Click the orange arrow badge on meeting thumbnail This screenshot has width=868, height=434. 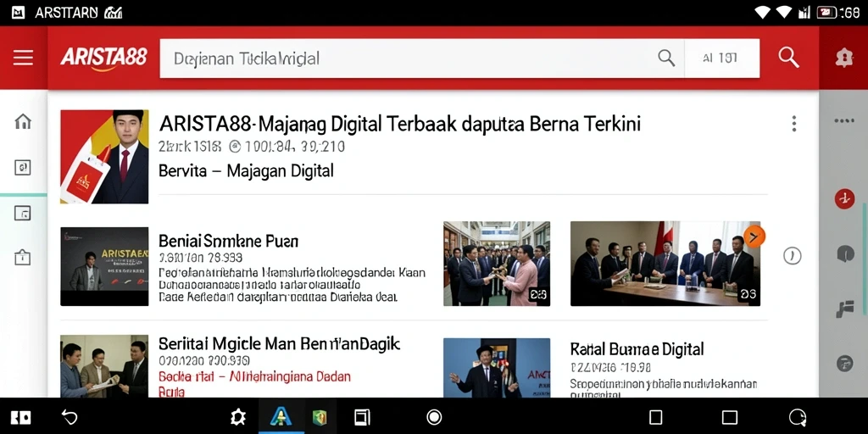tap(754, 236)
